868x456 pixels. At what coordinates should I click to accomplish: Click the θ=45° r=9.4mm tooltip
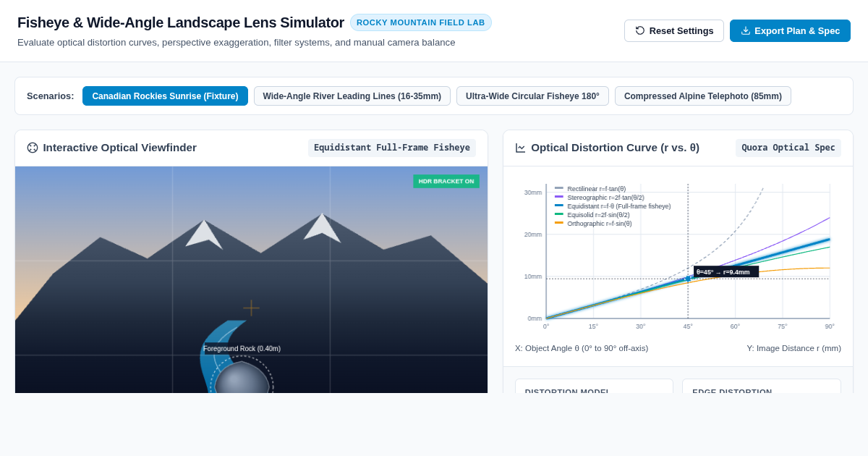[726, 272]
